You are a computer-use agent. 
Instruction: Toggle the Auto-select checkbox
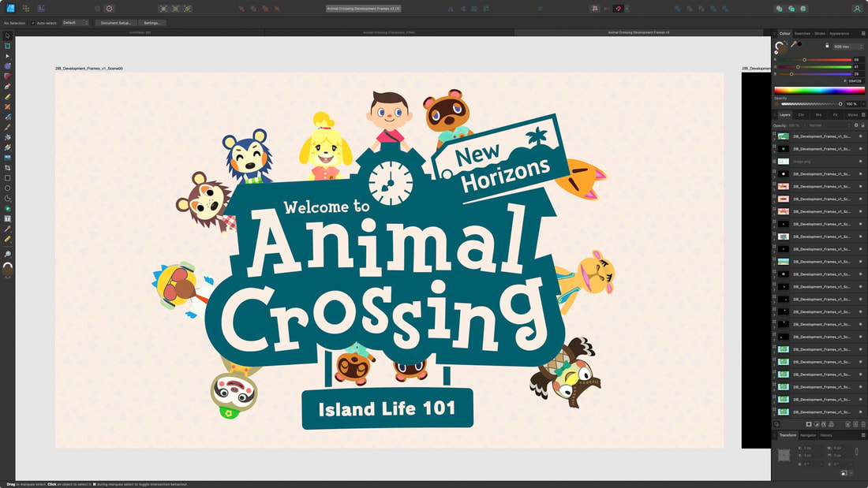pos(32,23)
